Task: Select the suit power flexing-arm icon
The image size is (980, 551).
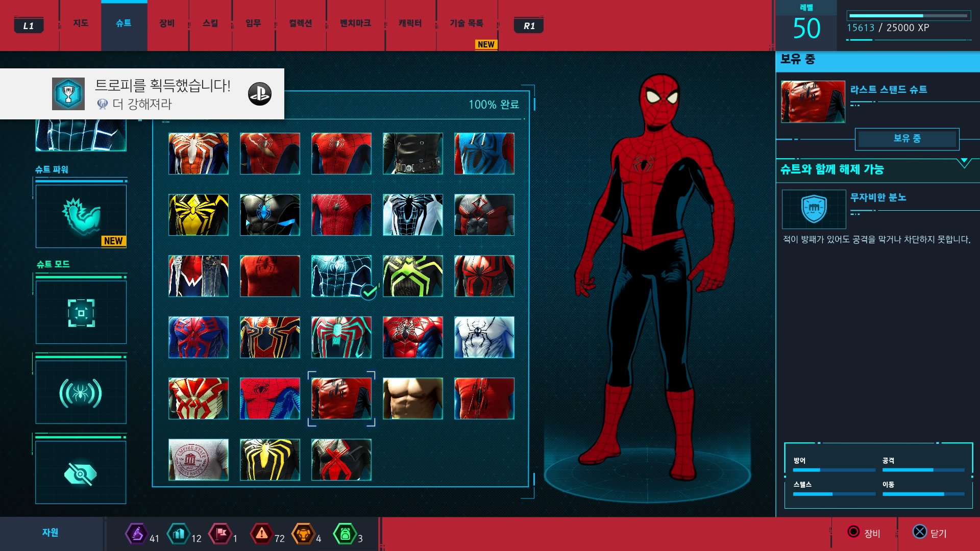Action: [x=81, y=216]
